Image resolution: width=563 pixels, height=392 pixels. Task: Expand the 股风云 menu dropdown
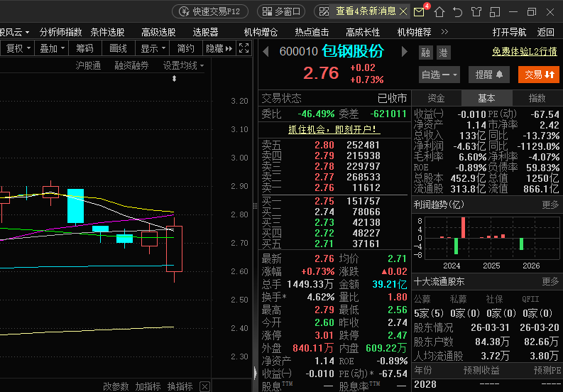14,33
